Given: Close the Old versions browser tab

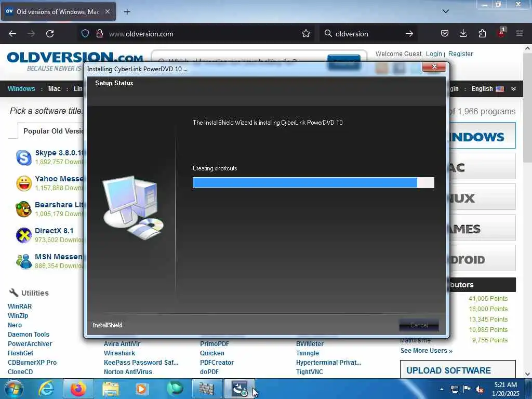Looking at the screenshot, I should coord(107,11).
